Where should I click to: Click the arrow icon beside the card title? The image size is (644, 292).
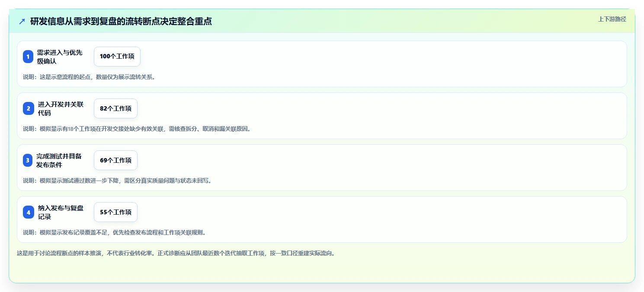click(x=22, y=21)
